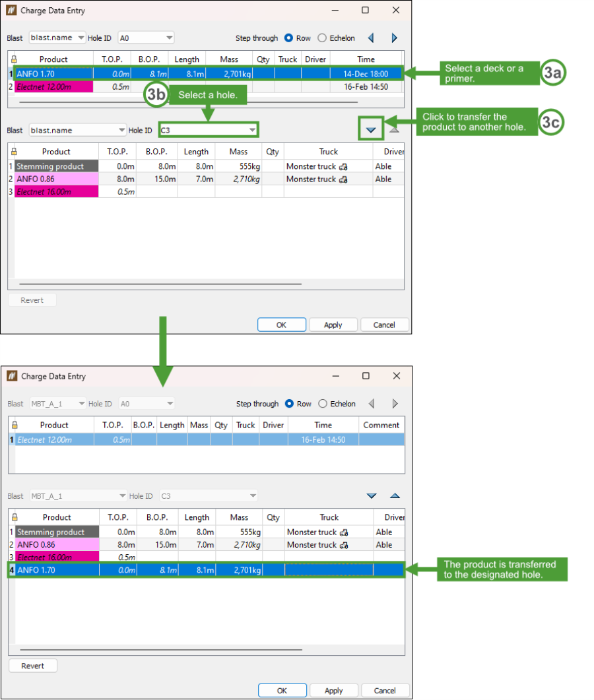Click next step arrow in upper Charge Data Entry window

click(x=395, y=38)
